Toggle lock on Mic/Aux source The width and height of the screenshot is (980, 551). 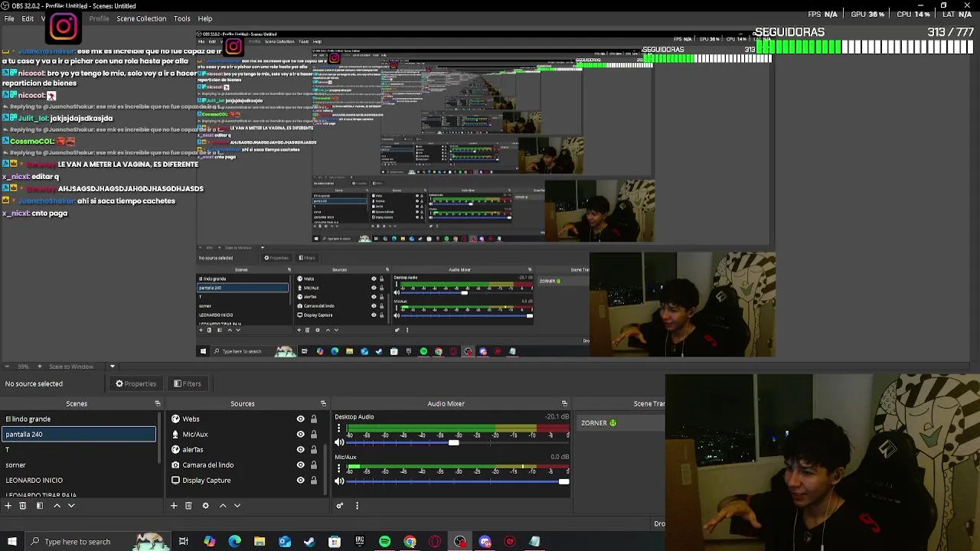pyautogui.click(x=313, y=435)
